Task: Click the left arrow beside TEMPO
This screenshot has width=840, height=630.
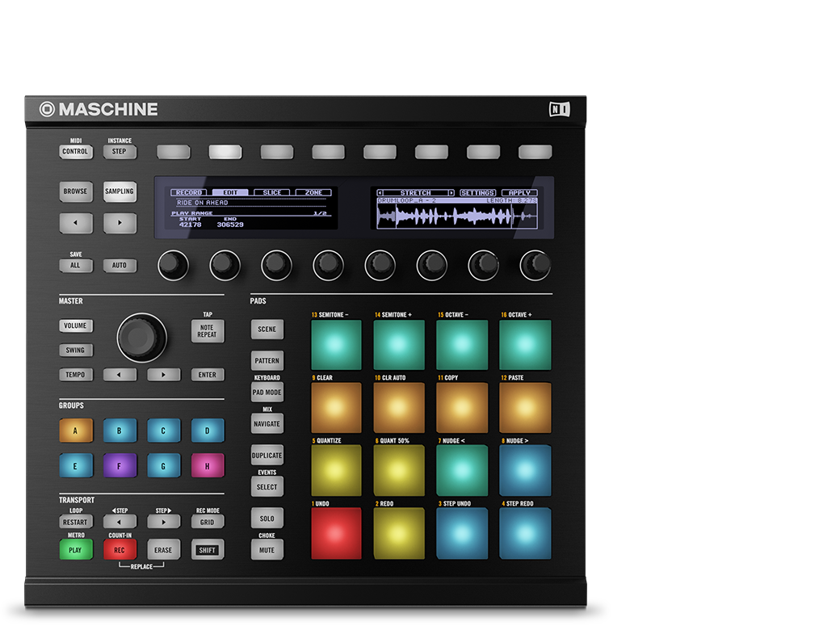Action: point(120,375)
